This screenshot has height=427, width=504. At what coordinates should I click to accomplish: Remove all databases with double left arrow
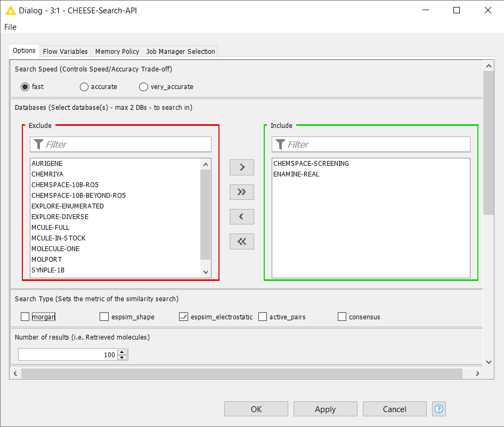point(242,241)
